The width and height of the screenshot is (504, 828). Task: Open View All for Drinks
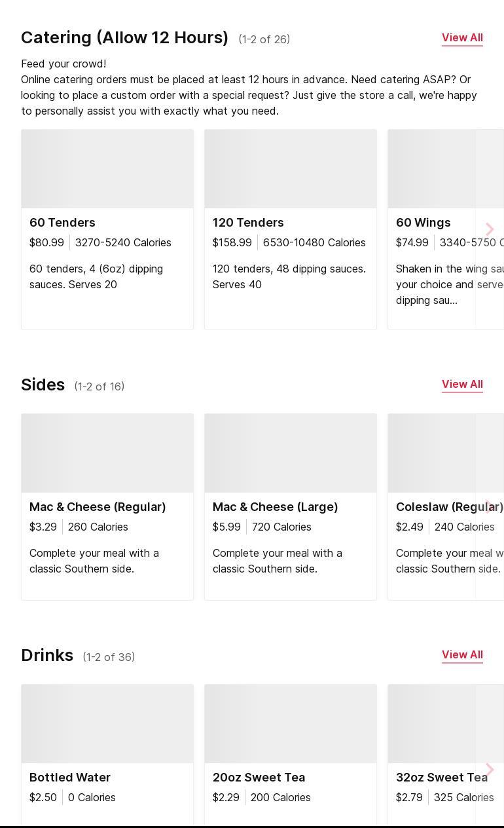[462, 655]
